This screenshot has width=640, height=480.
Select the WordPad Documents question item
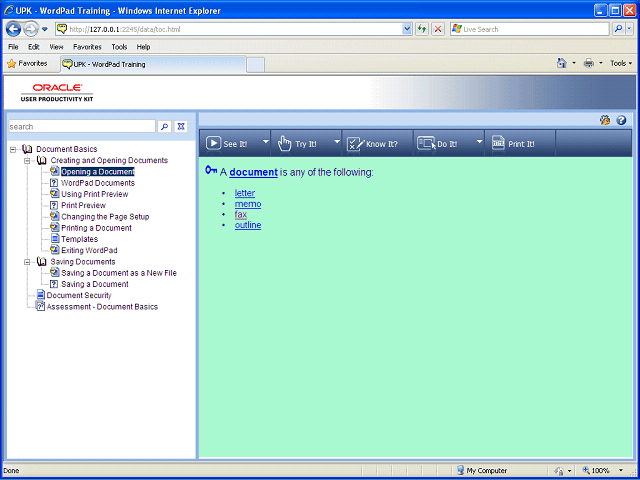coord(98,183)
